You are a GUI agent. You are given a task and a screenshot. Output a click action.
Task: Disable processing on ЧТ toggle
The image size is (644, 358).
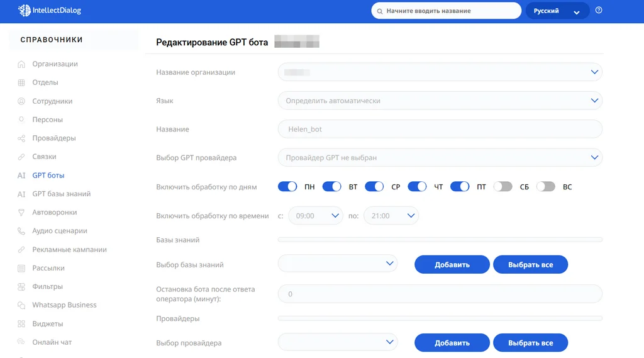pyautogui.click(x=418, y=187)
